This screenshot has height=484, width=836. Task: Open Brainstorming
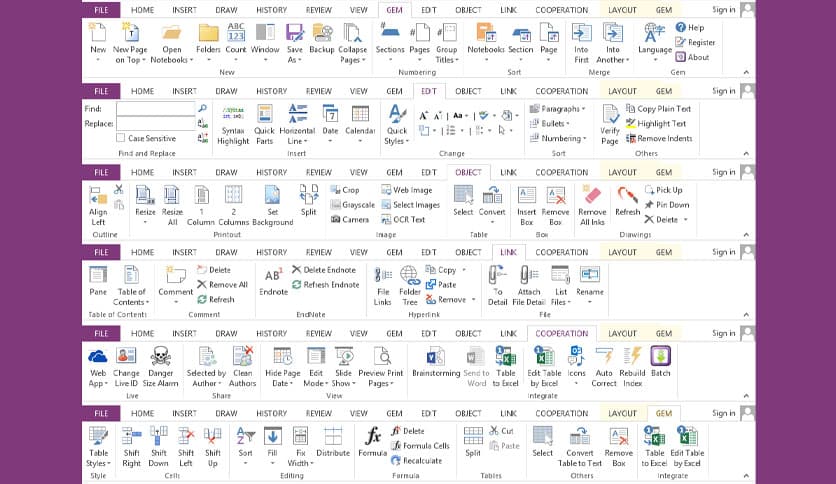coord(436,362)
